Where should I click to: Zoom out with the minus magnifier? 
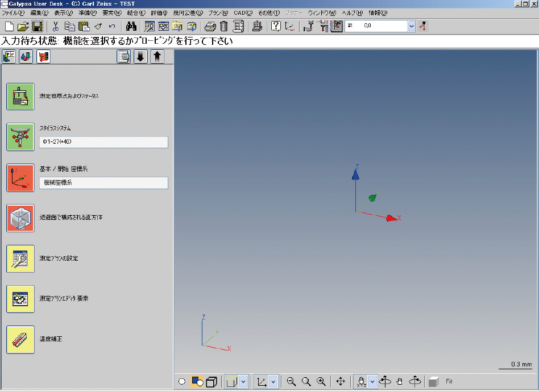pos(292,381)
